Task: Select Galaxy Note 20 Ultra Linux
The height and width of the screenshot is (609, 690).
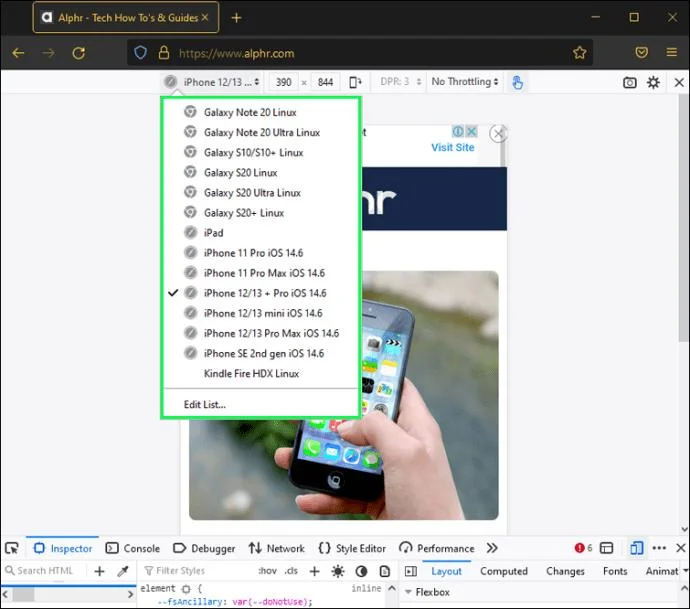Action: [x=260, y=132]
